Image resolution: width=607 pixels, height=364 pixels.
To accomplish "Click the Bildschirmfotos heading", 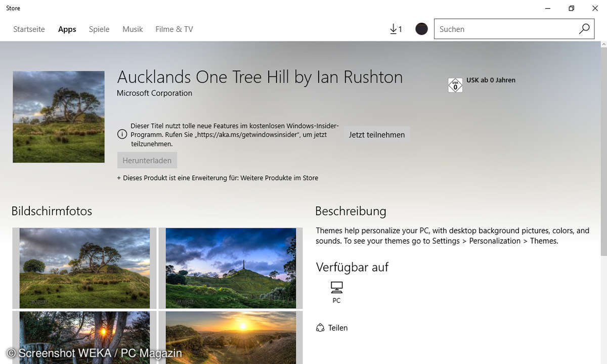I will tap(52, 211).
